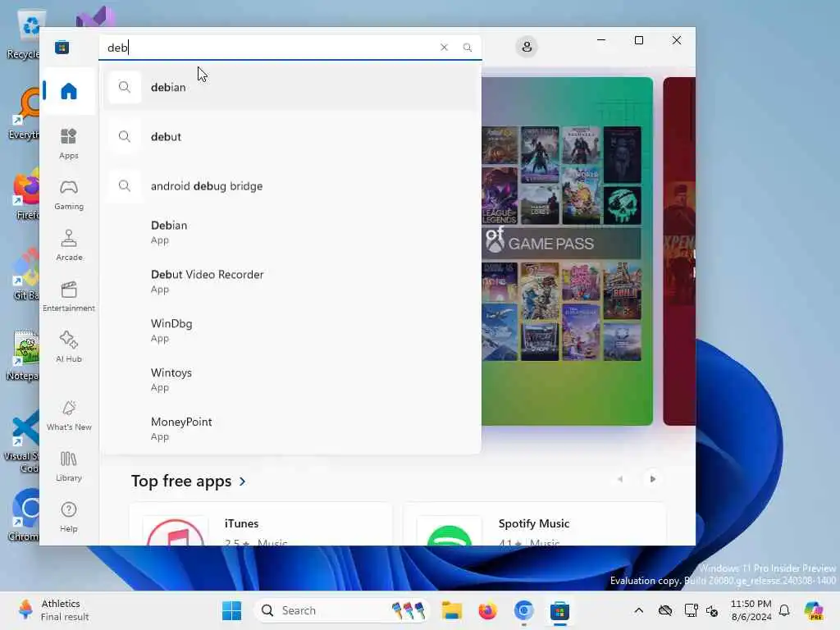Viewport: 840px width, 630px height.
Task: Open the Entertainment section
Action: [x=69, y=296]
